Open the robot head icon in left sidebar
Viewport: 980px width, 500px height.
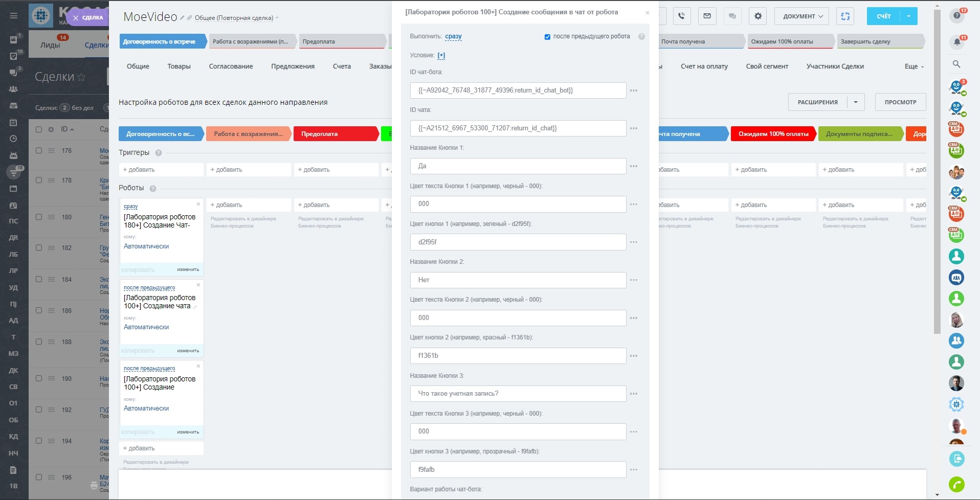point(14,155)
